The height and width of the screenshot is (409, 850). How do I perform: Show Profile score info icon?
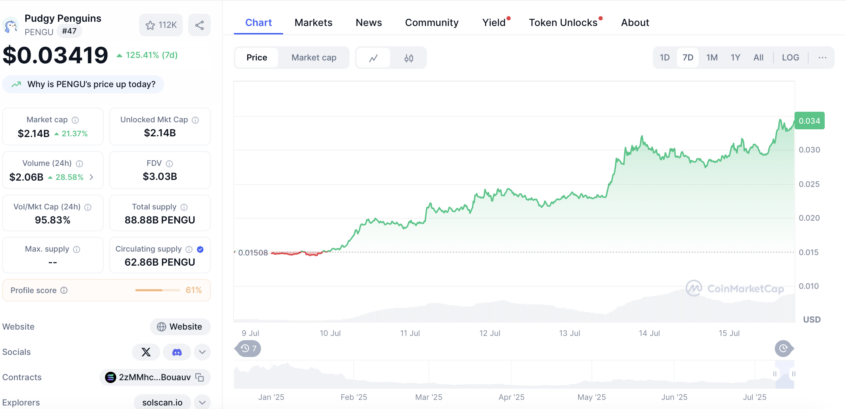pos(64,290)
